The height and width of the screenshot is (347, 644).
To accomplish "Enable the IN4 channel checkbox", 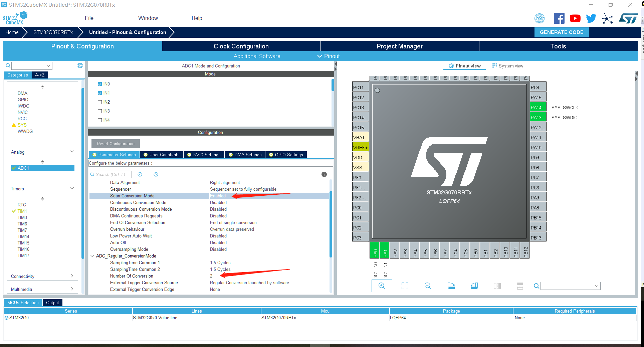I will point(100,120).
